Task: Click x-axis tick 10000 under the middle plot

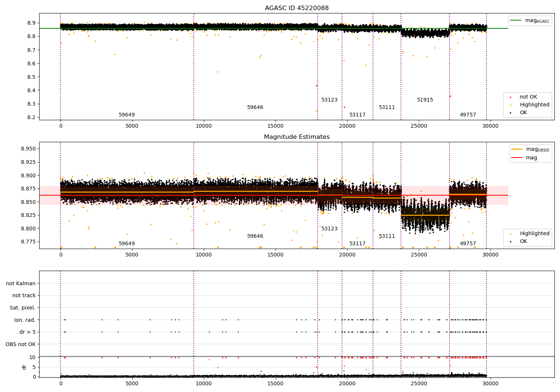Action: (204, 255)
